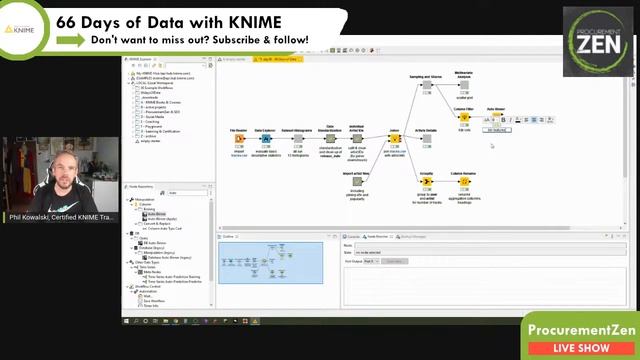Select the GroupBy node
Screen dimensions: 640x360
coord(427,182)
